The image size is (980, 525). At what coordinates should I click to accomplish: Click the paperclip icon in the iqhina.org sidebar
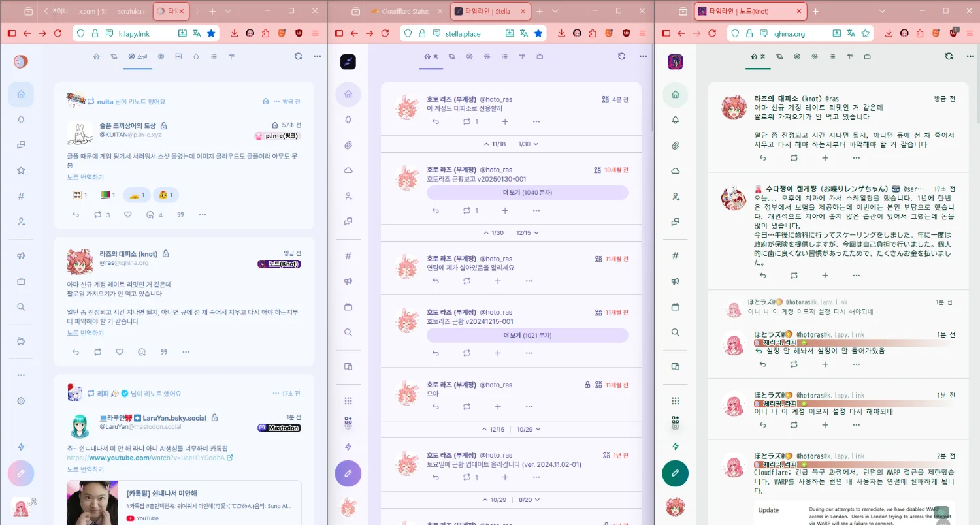pyautogui.click(x=675, y=145)
